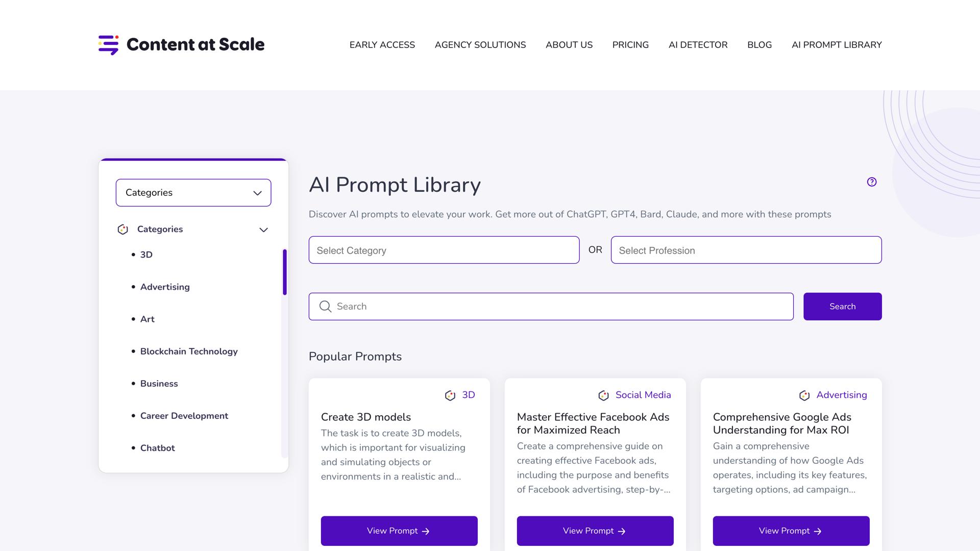Screen dimensions: 980x551
Task: Click the 3D category icon on first card
Action: coord(450,395)
